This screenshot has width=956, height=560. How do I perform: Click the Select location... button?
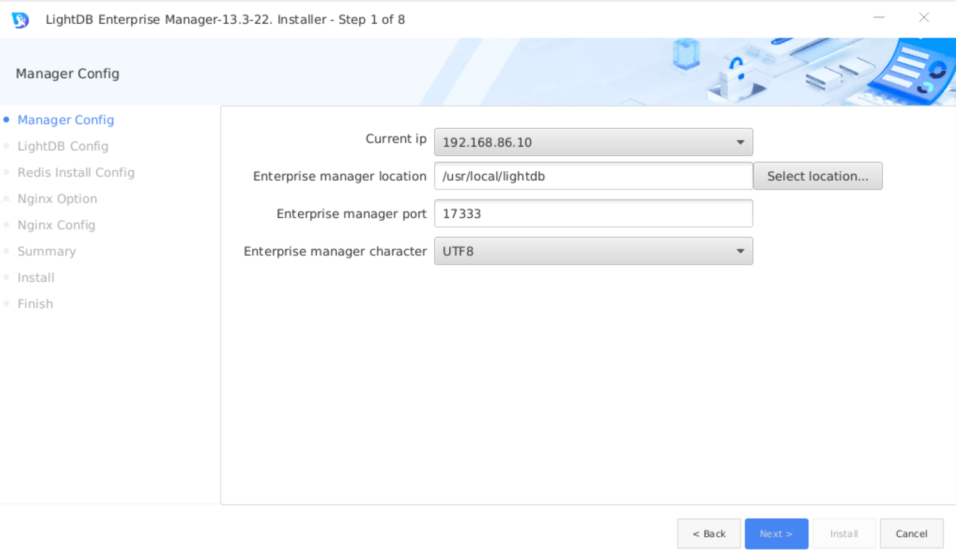(x=818, y=176)
